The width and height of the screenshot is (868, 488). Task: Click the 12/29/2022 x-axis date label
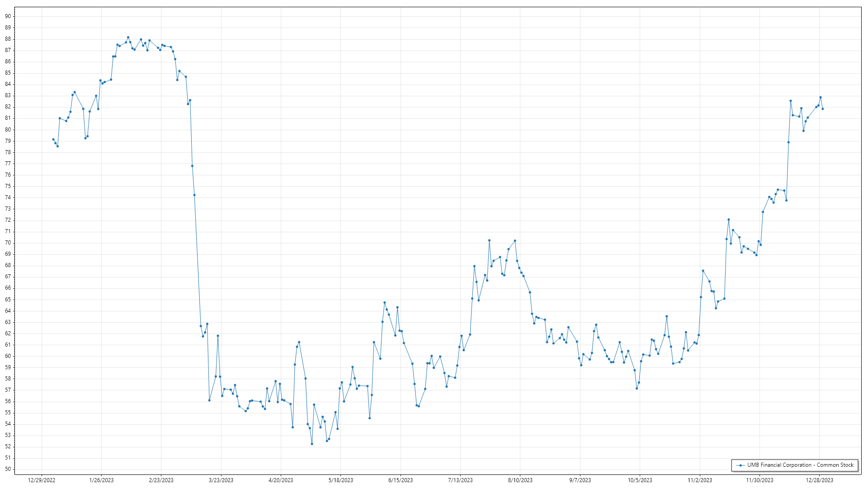click(x=42, y=480)
